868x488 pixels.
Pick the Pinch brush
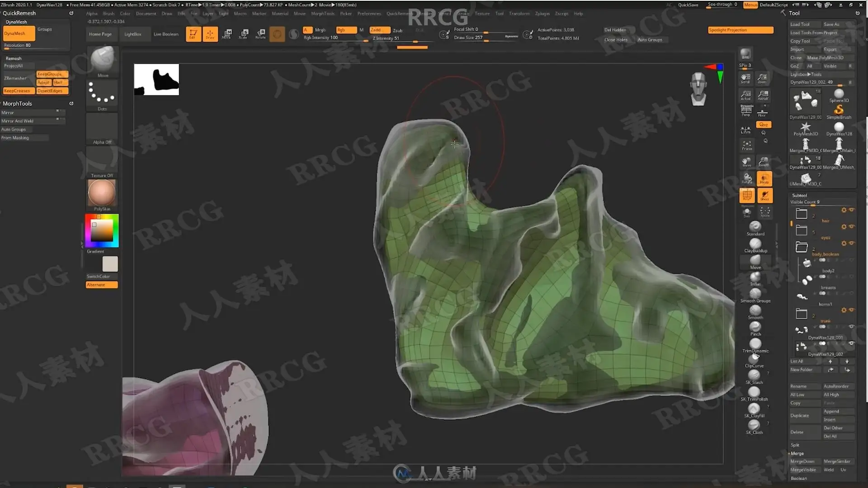tap(755, 329)
